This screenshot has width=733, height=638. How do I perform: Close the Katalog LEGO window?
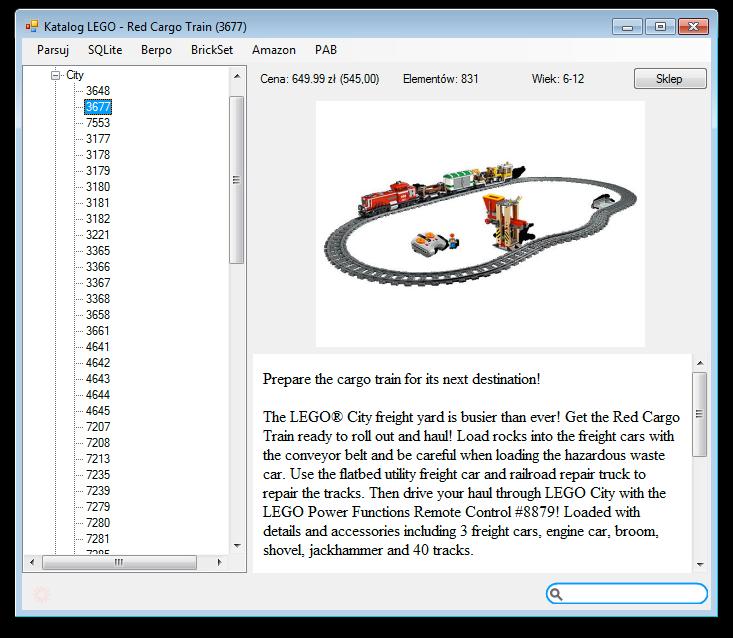694,27
